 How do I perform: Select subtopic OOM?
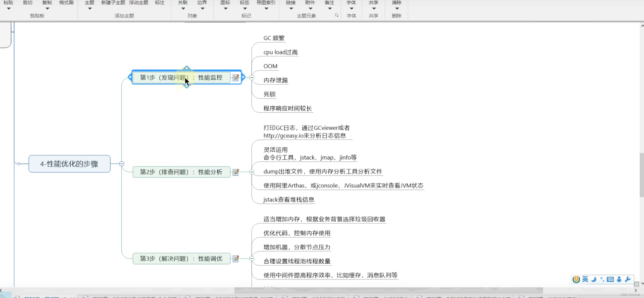click(270, 66)
